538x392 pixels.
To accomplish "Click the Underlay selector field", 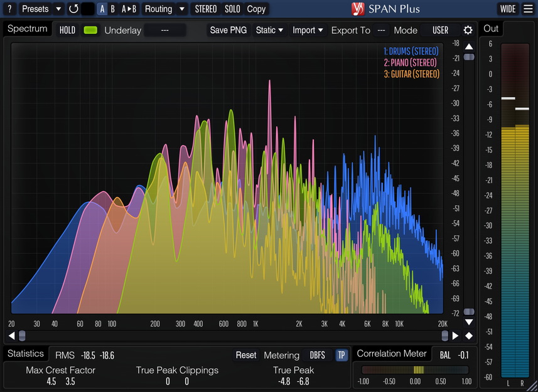I will point(164,30).
